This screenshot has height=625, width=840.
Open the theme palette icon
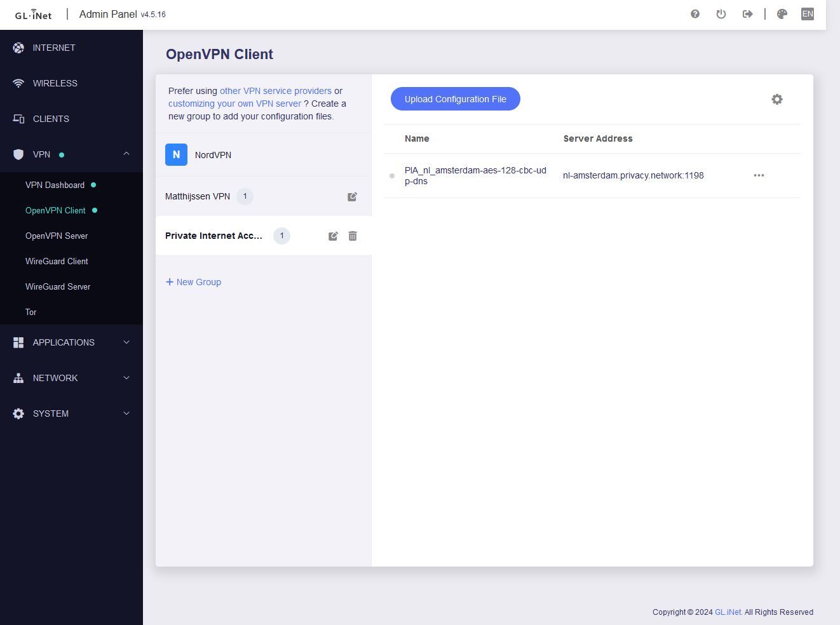click(782, 14)
